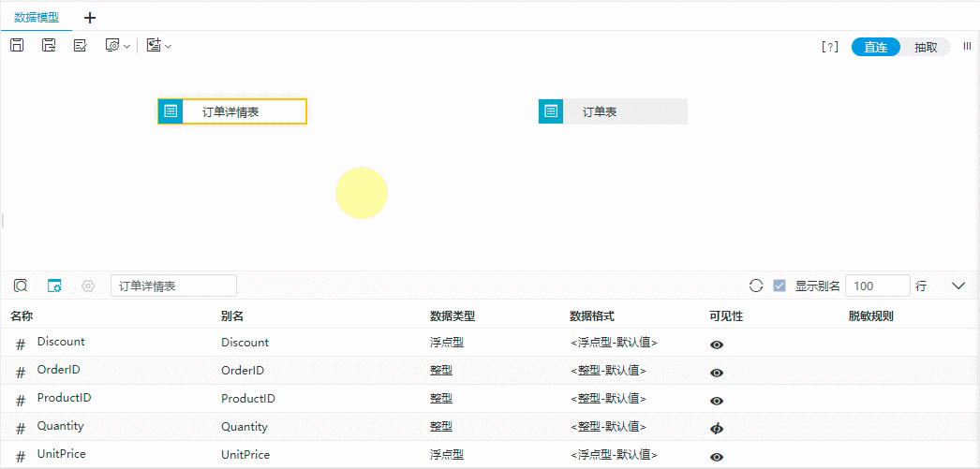This screenshot has width=980, height=469.
Task: Click the blue table properties gear icon
Action: [x=55, y=286]
